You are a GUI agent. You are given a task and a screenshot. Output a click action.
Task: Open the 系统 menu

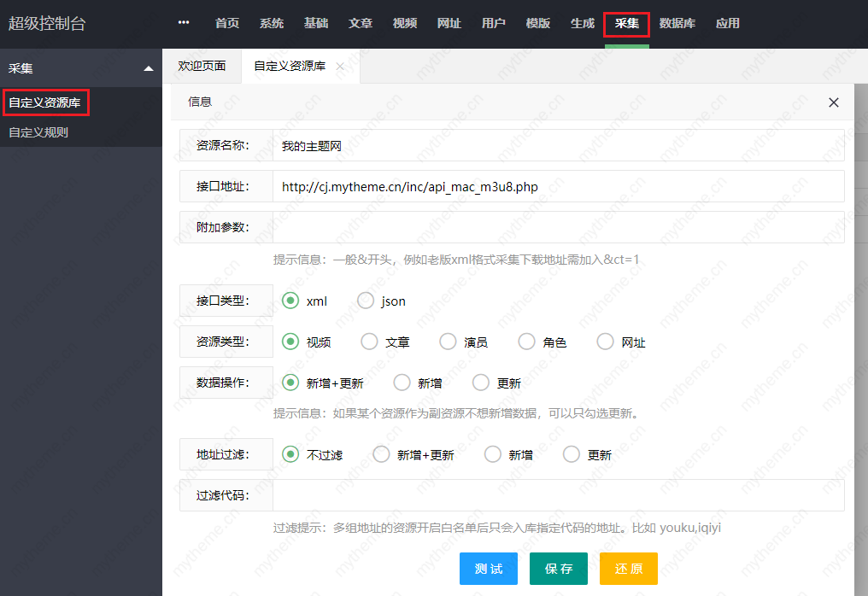coord(272,23)
